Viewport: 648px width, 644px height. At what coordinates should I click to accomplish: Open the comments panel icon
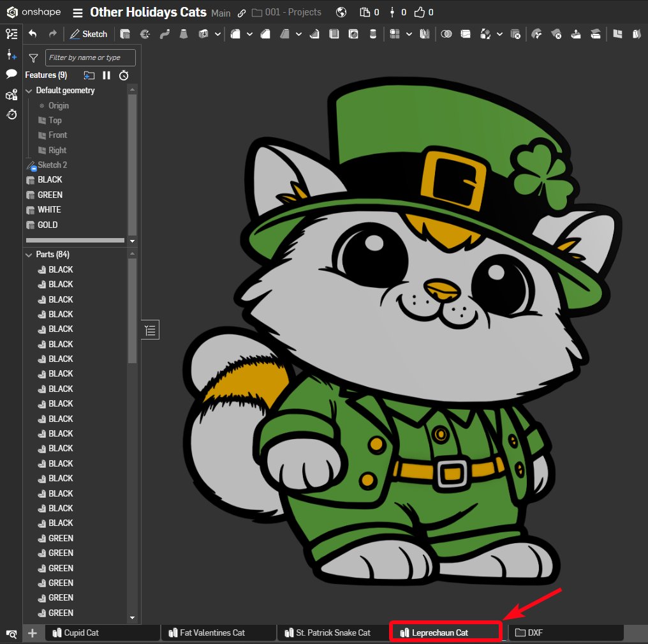pos(11,74)
